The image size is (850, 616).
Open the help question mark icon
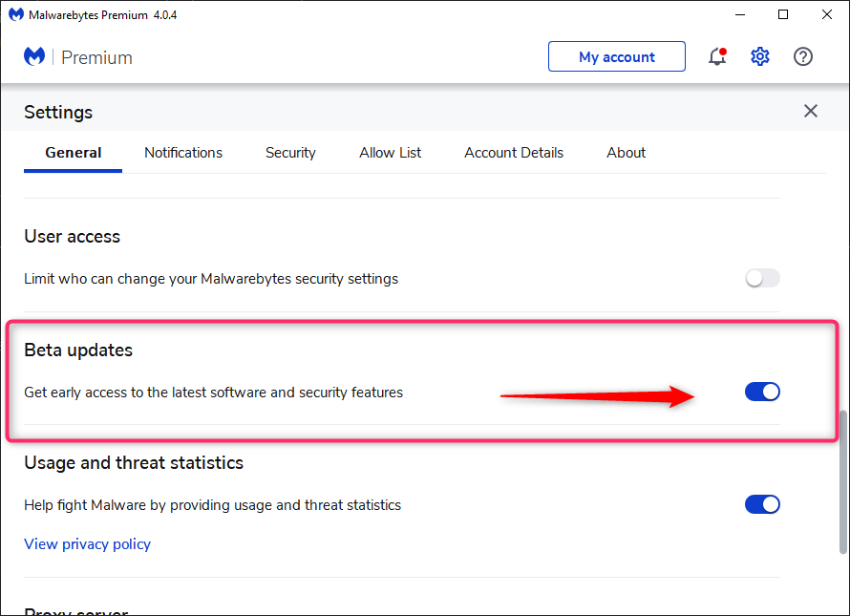[x=803, y=56]
